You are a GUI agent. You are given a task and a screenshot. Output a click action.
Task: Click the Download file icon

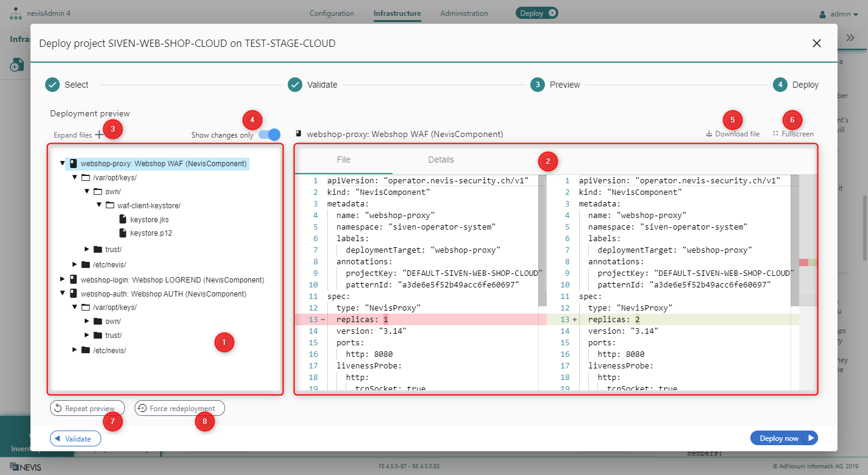[x=709, y=134]
